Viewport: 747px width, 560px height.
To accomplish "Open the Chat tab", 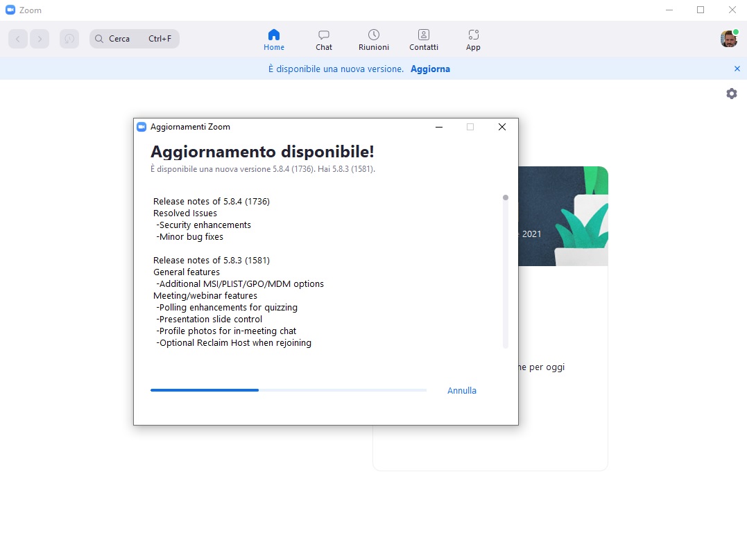I will coord(324,40).
